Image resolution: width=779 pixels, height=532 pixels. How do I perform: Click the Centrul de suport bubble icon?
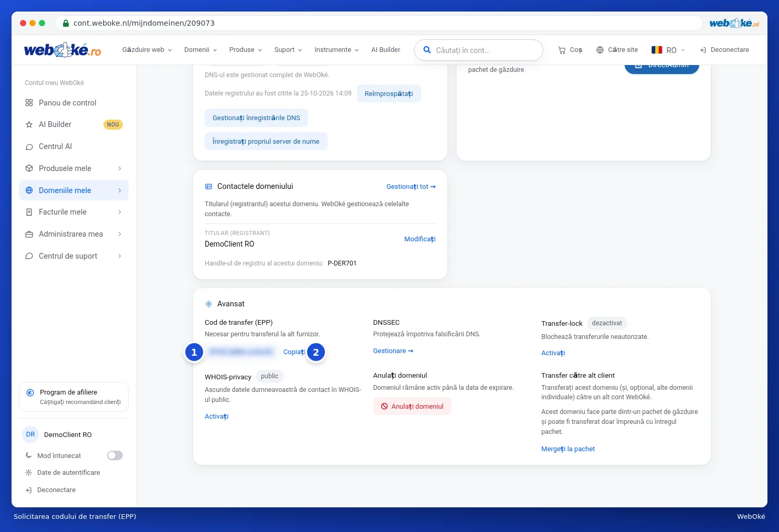[x=29, y=256]
